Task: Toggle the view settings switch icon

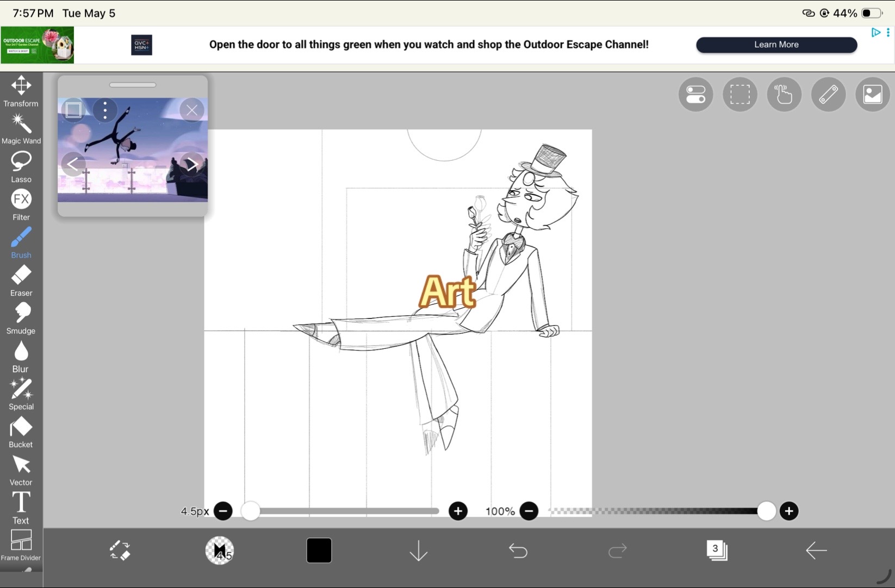Action: point(695,95)
